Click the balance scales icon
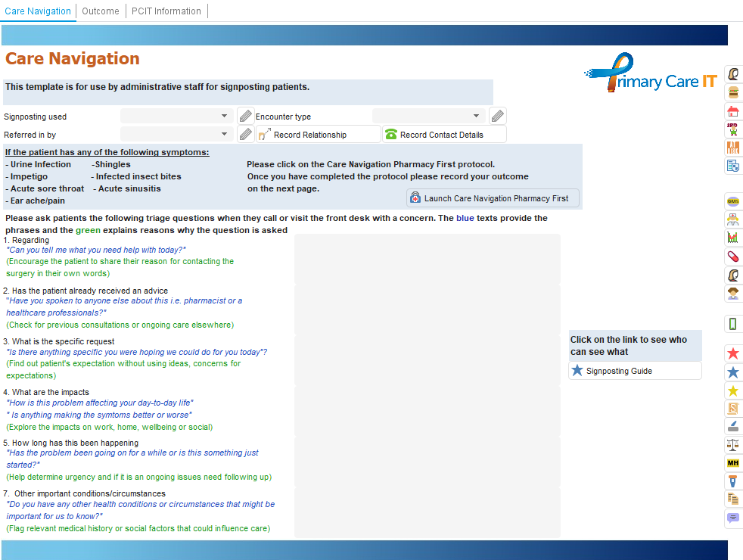 click(x=732, y=444)
